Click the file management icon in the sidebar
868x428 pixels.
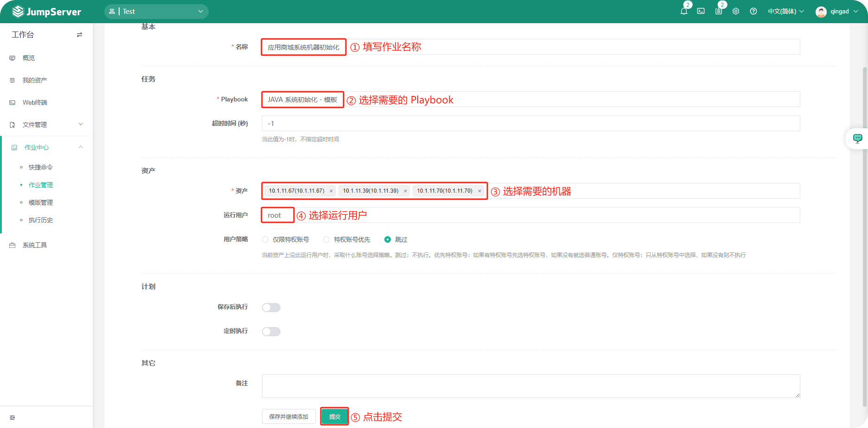click(x=13, y=125)
